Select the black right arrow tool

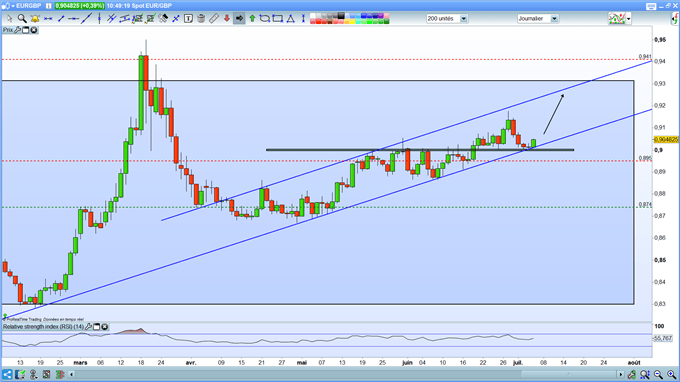pyautogui.click(x=239, y=18)
